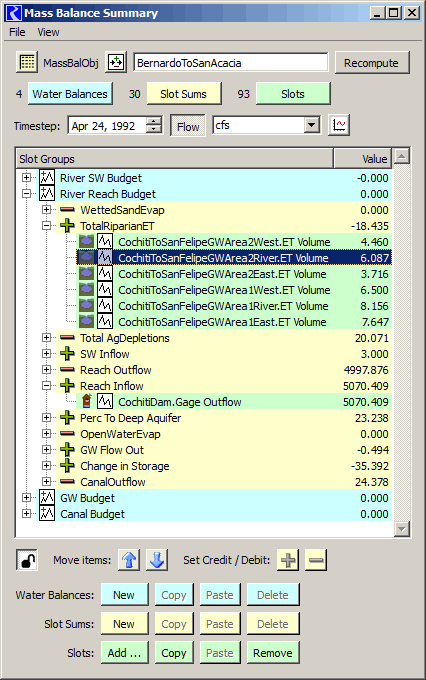Click the CochitiDam.Gage Outflow slot icon
Screen dimensions: 426x680
point(105,402)
